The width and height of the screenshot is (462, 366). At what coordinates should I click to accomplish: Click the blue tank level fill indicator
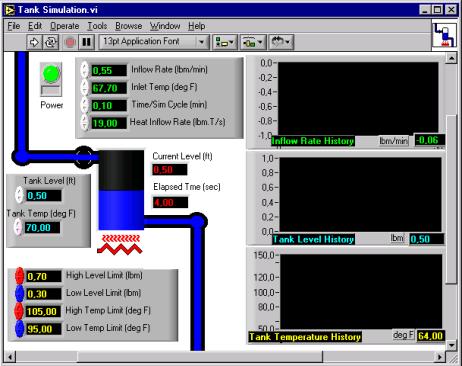coord(121,210)
